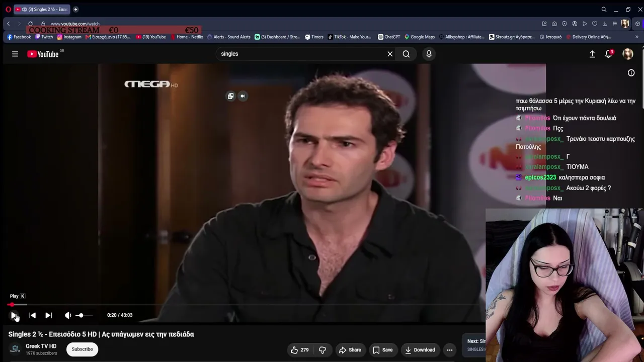Dislike the video with thumbs down
The height and width of the screenshot is (362, 644).
[323, 350]
